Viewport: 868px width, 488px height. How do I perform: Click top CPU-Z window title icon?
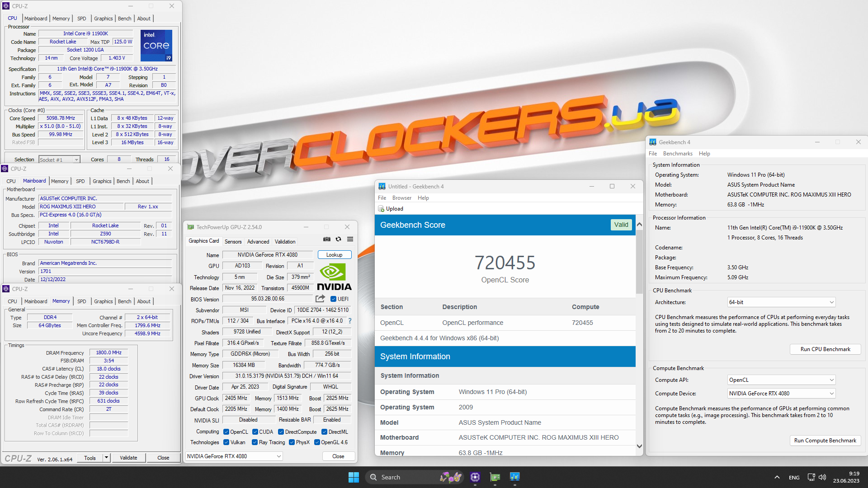tap(6, 6)
